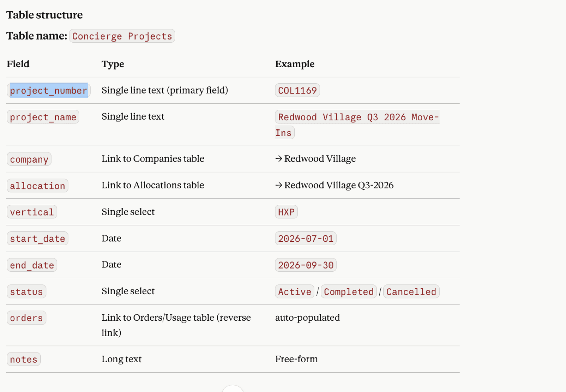Click the arrow before Redwood Village Q3-2026
The image size is (566, 392).
(x=279, y=185)
